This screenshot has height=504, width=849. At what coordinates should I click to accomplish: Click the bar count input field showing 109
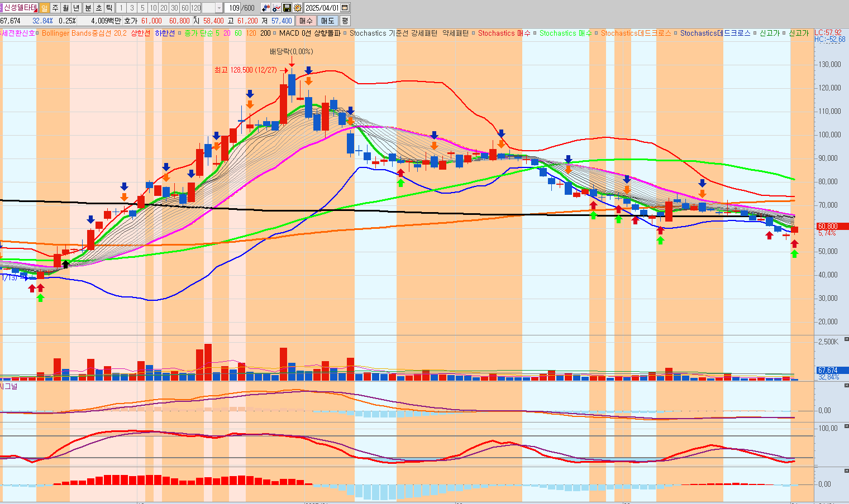coord(232,8)
